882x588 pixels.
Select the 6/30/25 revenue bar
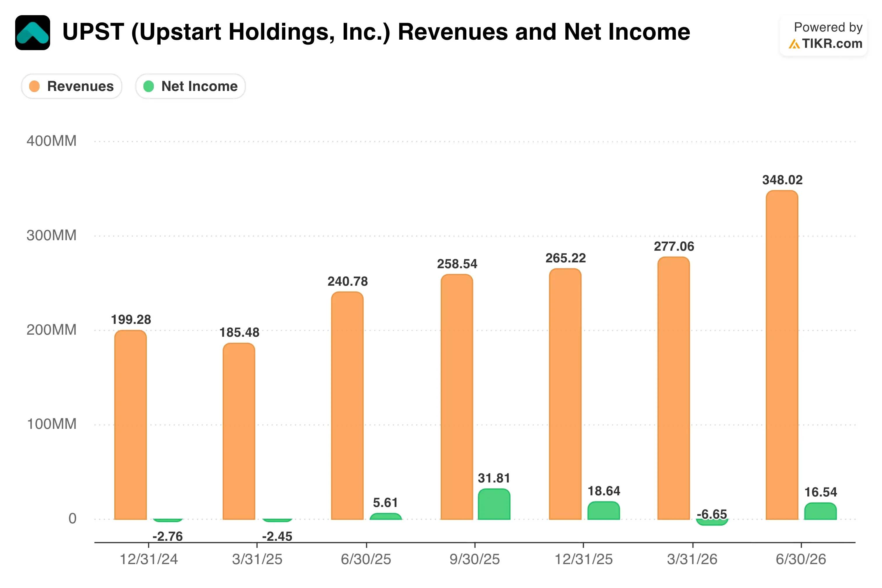(347, 406)
